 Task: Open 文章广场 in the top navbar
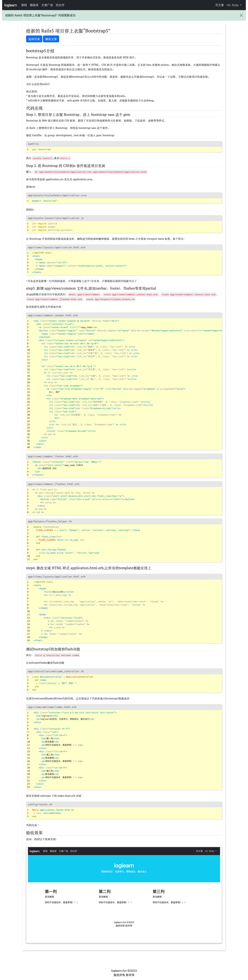[x=47, y=5]
